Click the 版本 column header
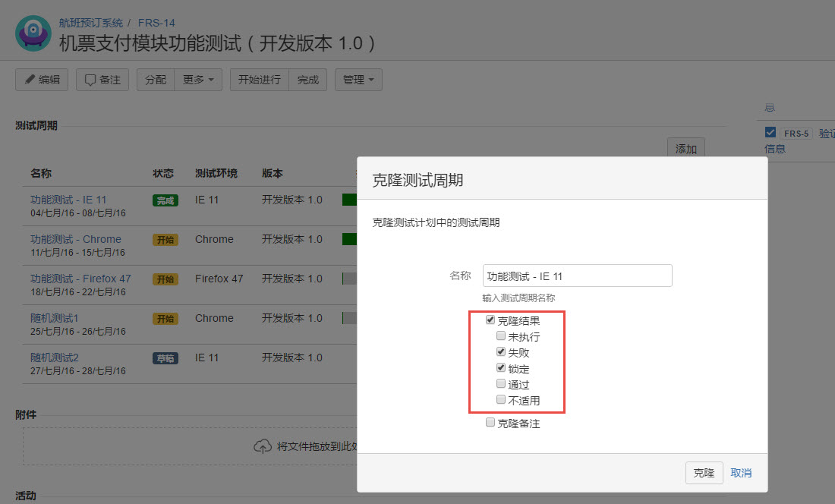 point(272,173)
